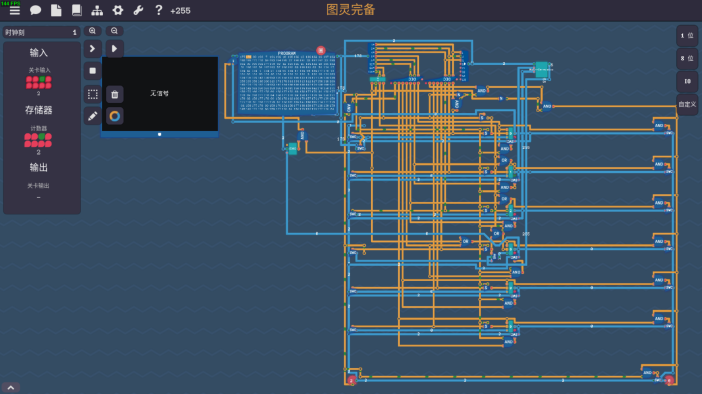Click the 关卡输入 level input bit indicator
Screen dimensions: 702x394
click(39, 82)
